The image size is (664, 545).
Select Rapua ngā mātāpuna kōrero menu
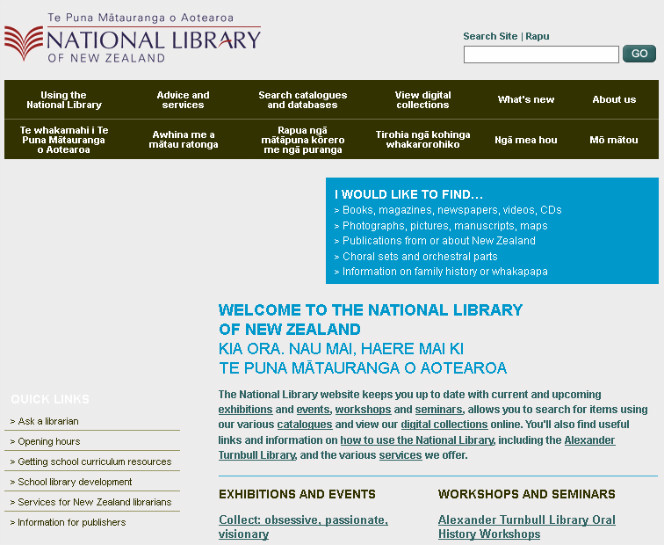pyautogui.click(x=303, y=140)
